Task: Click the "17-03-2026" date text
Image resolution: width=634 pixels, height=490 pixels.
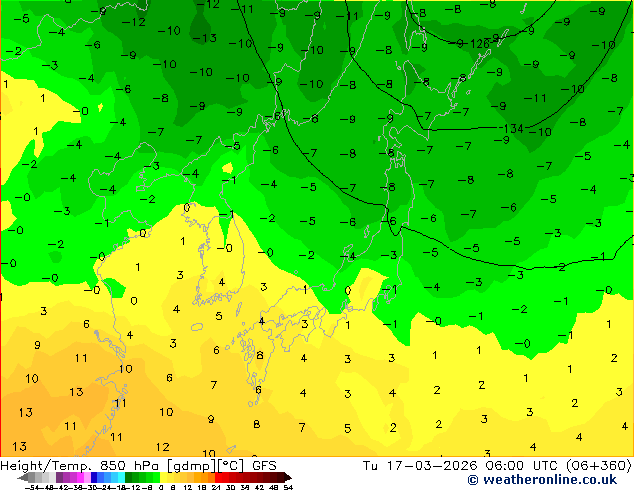Action: coord(432,466)
